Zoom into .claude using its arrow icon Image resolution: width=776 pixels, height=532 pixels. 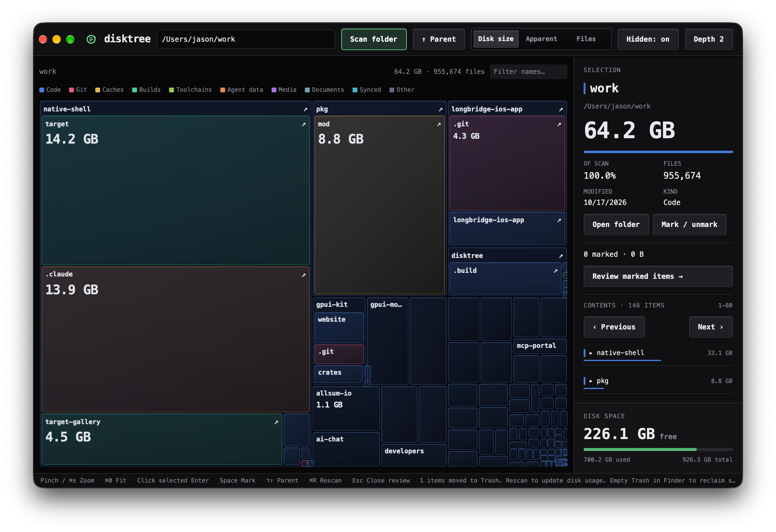[x=303, y=275]
